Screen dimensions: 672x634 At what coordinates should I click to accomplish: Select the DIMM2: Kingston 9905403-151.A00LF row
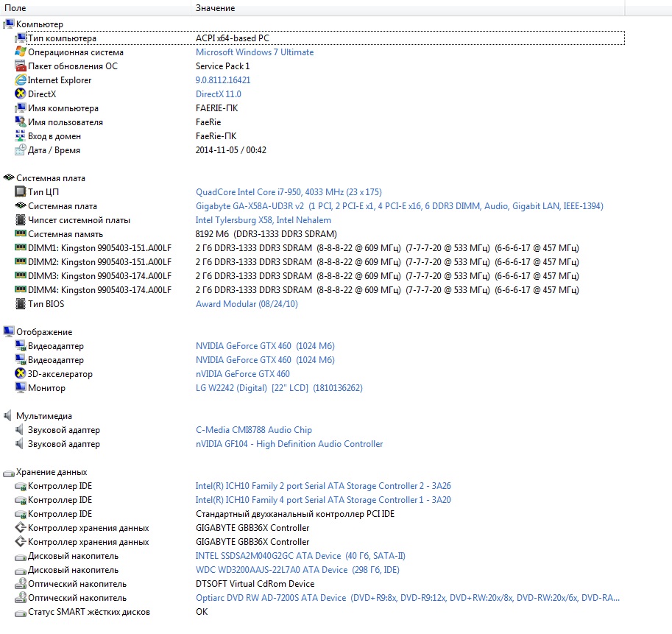tap(319, 261)
